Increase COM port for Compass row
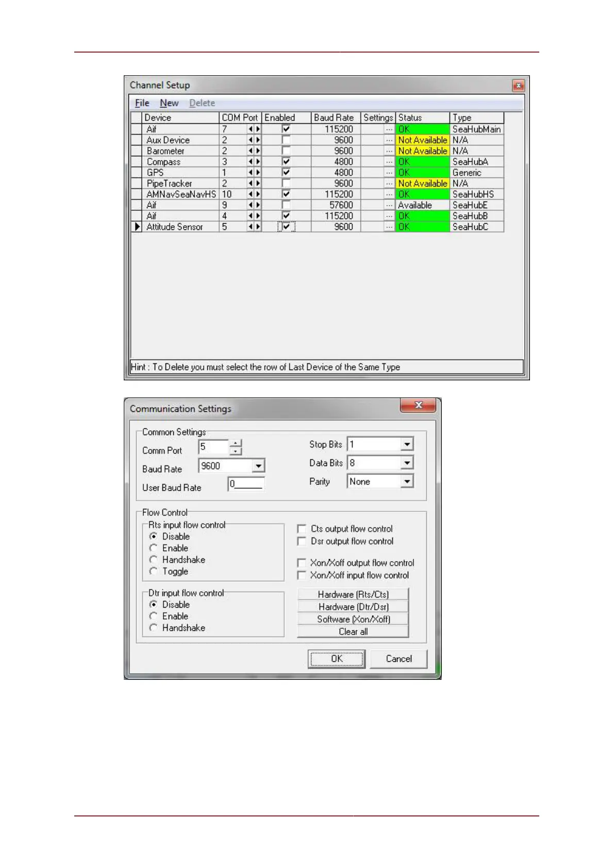614x868 pixels. (x=258, y=161)
